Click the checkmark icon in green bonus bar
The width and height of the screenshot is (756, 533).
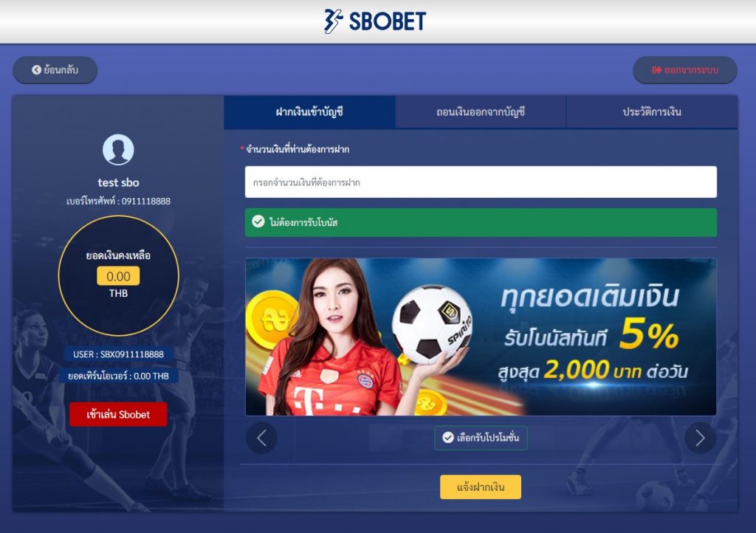pos(258,221)
